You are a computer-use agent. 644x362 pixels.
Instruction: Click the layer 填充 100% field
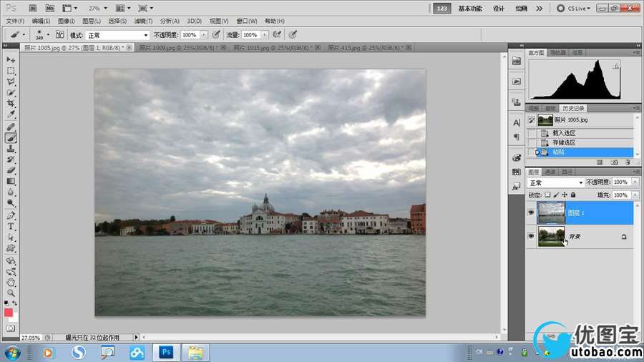(621, 195)
